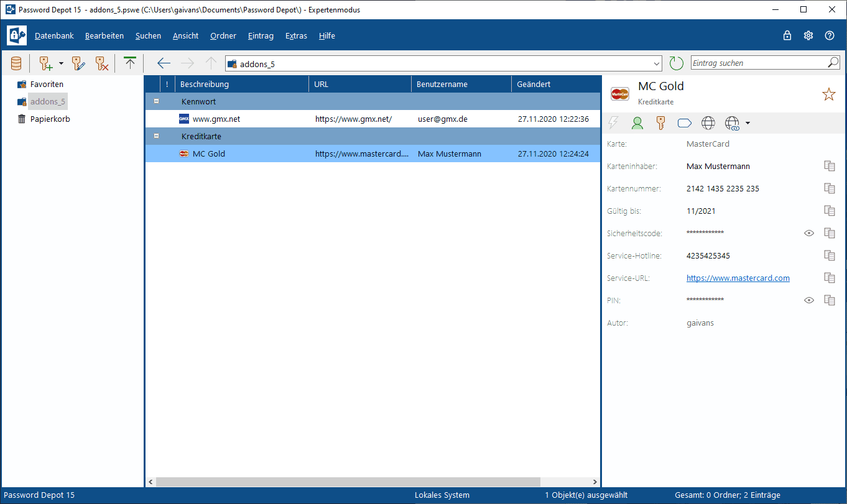Click the green refresh icon

click(x=676, y=63)
